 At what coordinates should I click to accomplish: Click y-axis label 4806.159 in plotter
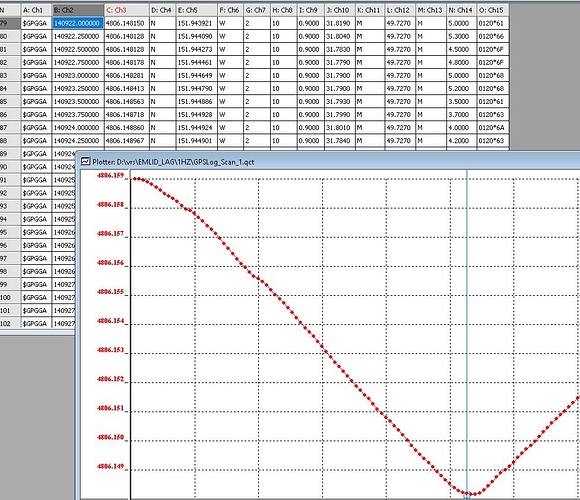pos(110,175)
